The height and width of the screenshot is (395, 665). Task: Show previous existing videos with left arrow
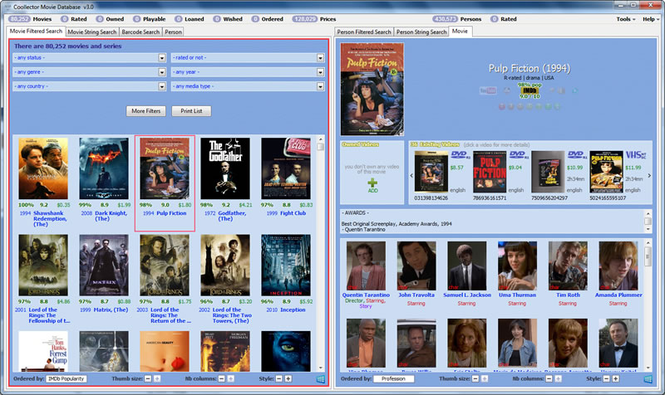point(411,175)
